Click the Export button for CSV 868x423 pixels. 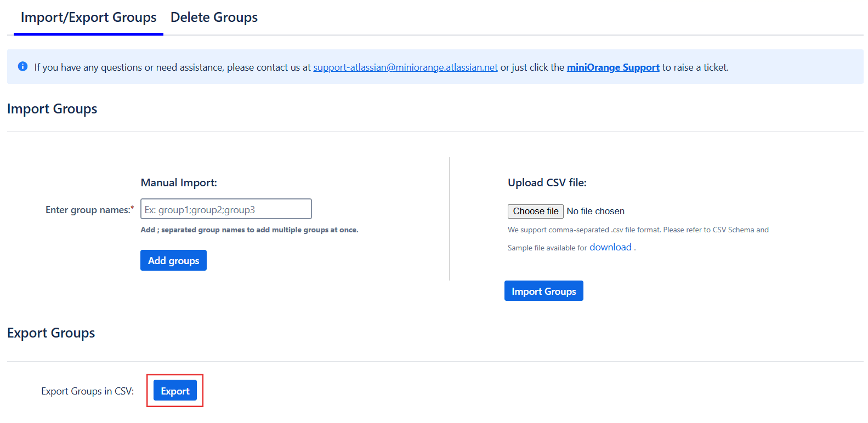(x=175, y=391)
